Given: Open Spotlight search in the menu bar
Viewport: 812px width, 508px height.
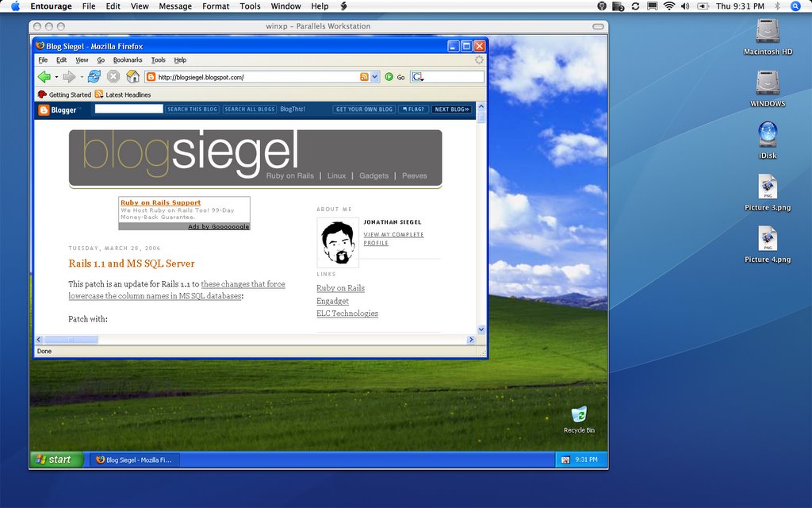Looking at the screenshot, I should tap(796, 6).
